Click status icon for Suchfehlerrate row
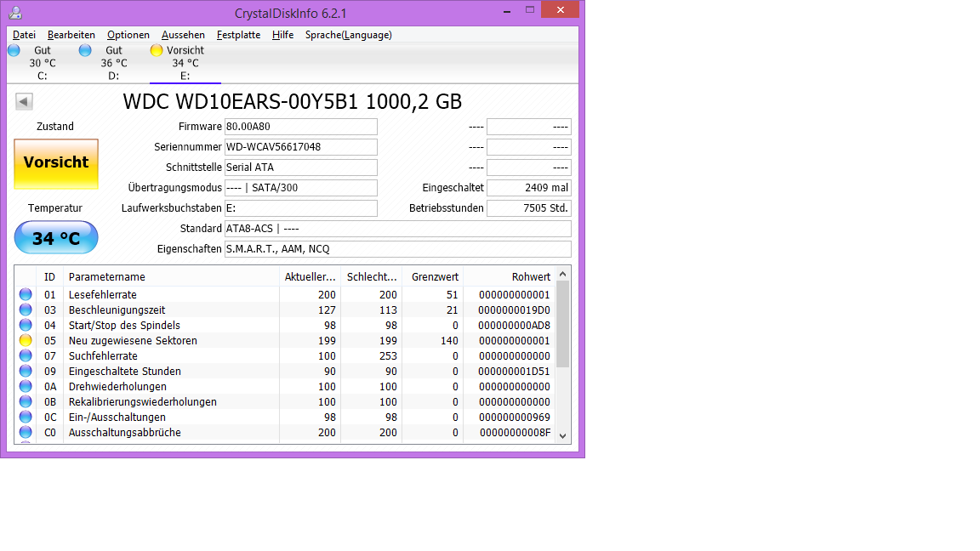The image size is (980, 551). (26, 355)
